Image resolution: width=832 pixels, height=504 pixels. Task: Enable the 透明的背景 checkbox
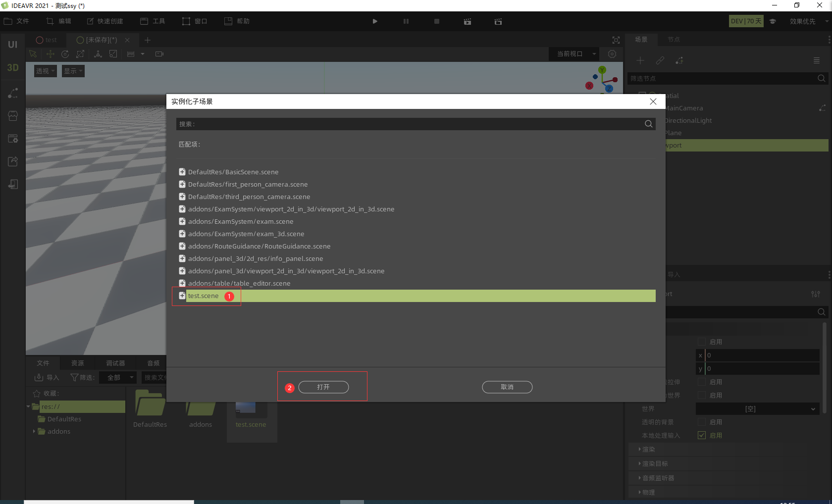pyautogui.click(x=701, y=422)
